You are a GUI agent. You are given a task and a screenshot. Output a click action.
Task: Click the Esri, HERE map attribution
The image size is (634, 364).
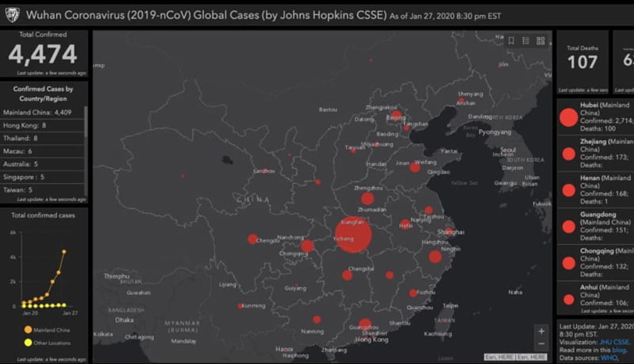[515, 357]
